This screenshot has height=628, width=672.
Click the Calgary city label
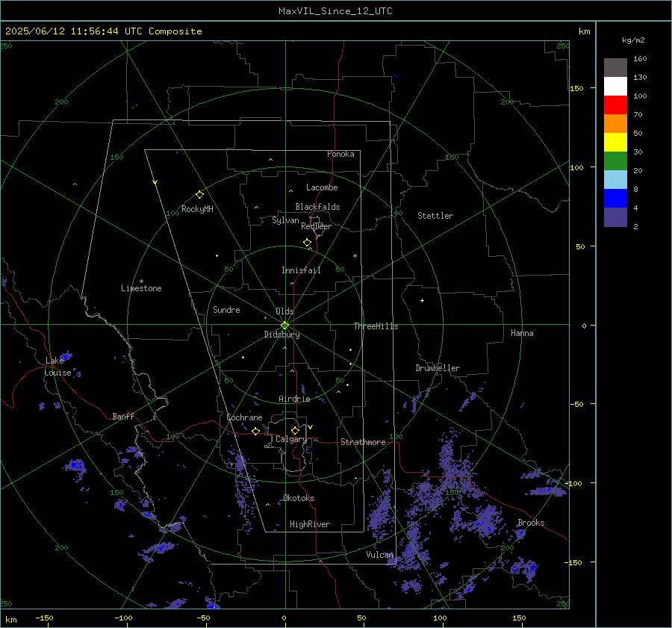291,439
